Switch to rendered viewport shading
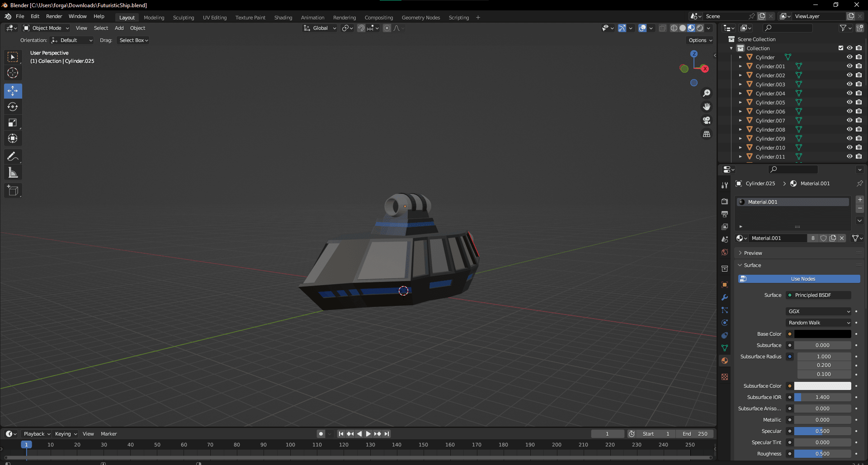Image resolution: width=868 pixels, height=465 pixels. coord(700,28)
